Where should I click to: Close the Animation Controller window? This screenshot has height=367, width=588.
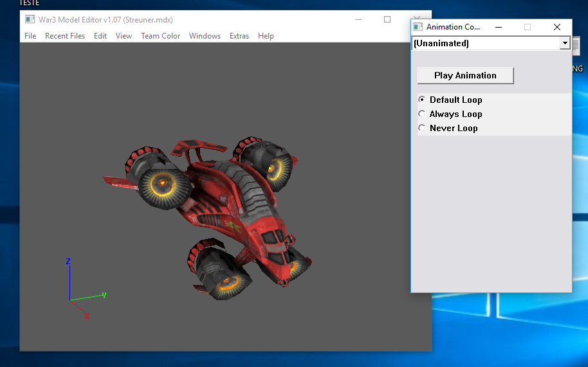tap(557, 27)
